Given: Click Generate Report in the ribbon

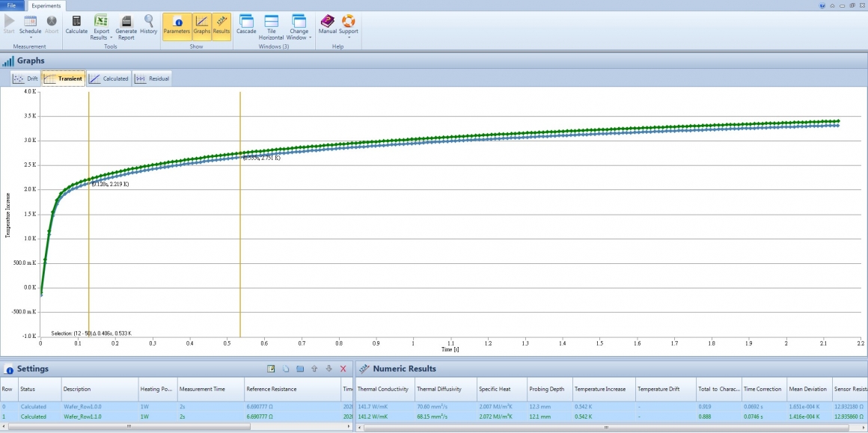Looking at the screenshot, I should tap(126, 27).
